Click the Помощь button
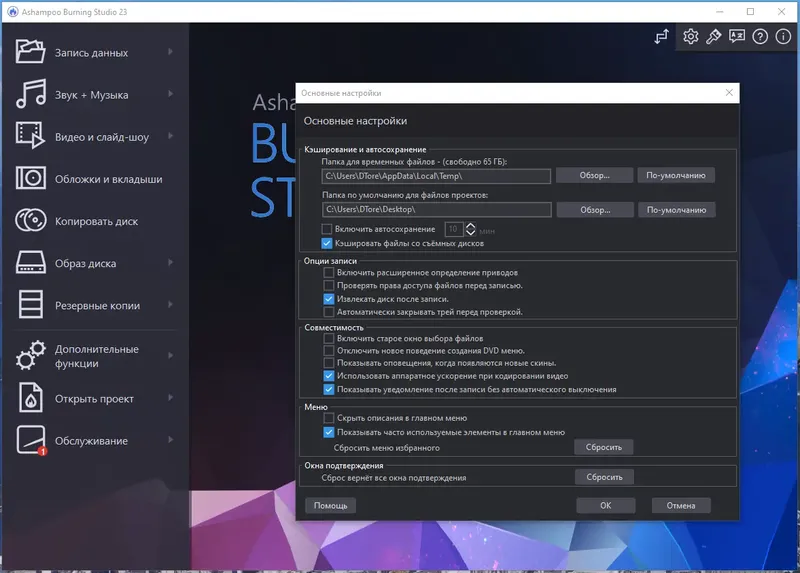800x573 pixels. pos(331,505)
